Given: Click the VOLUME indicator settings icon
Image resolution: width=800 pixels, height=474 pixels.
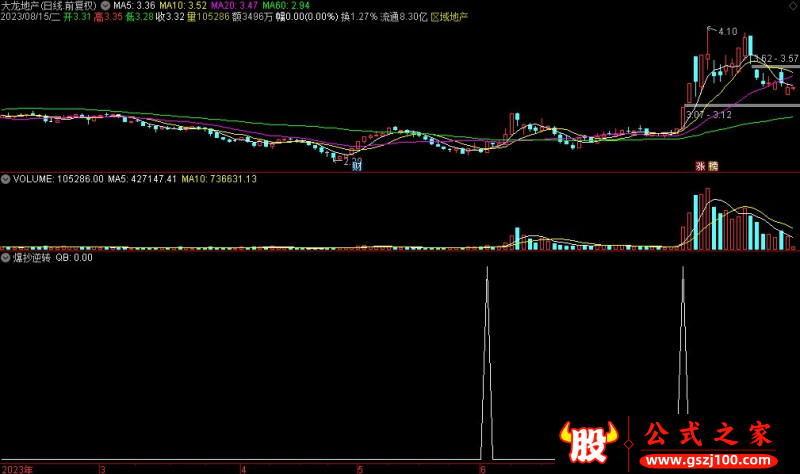Looking at the screenshot, I should coord(7,179).
